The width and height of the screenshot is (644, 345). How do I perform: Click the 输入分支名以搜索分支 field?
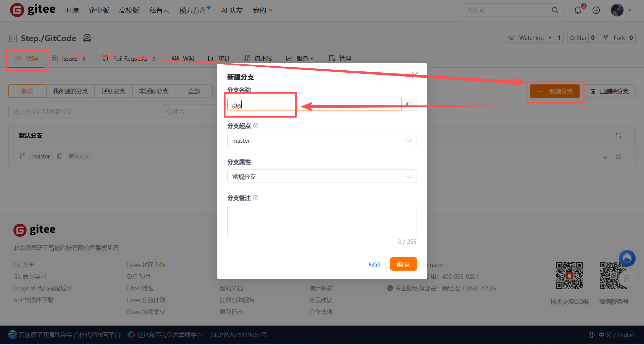click(82, 112)
